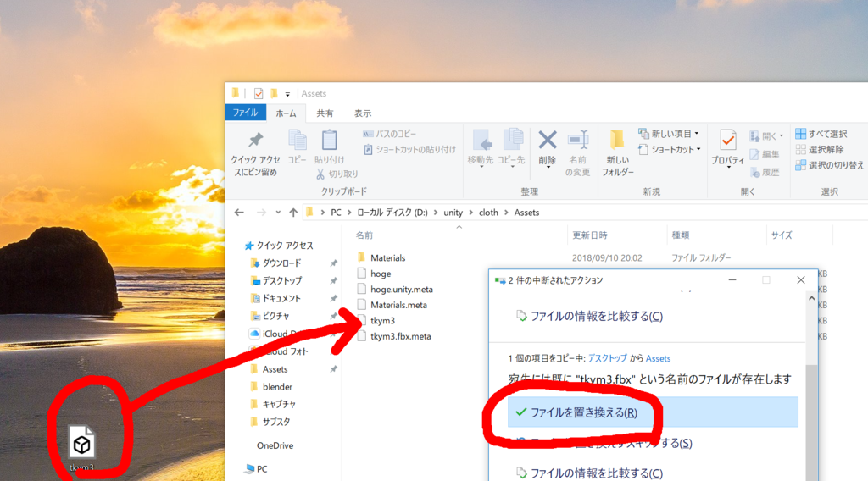
Task: Select tkym3.fbx.meta file
Action: point(393,336)
